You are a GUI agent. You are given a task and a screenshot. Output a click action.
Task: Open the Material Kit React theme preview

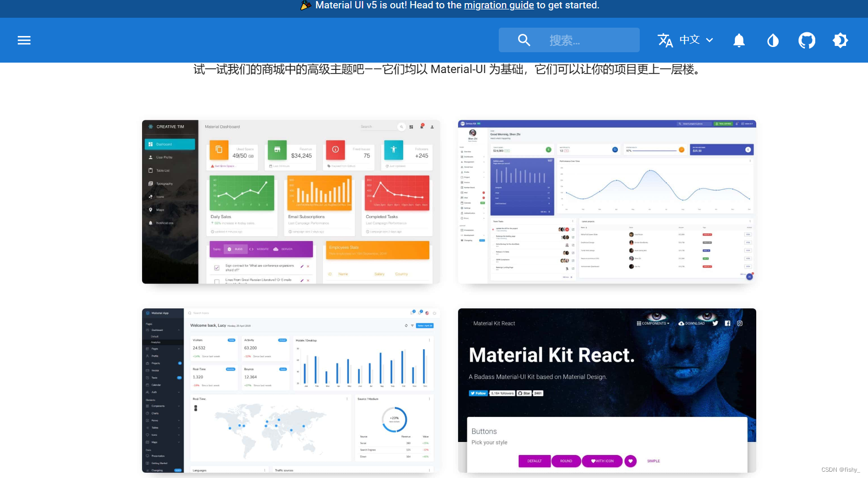coord(607,391)
